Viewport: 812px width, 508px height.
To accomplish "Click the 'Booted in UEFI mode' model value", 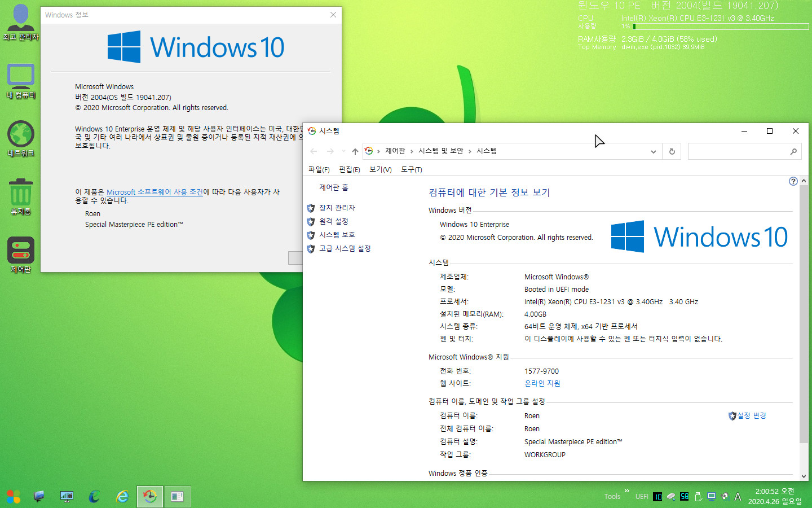I will click(x=557, y=290).
